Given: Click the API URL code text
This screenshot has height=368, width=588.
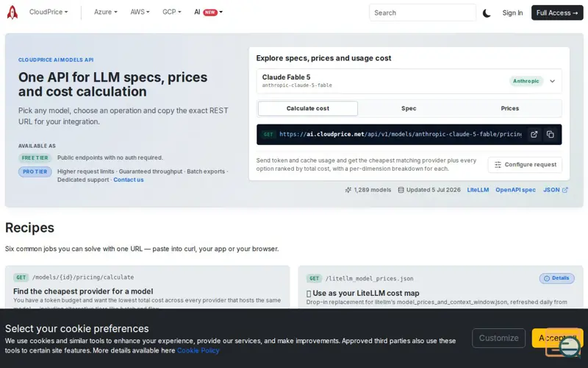Looking at the screenshot, I should [x=400, y=135].
